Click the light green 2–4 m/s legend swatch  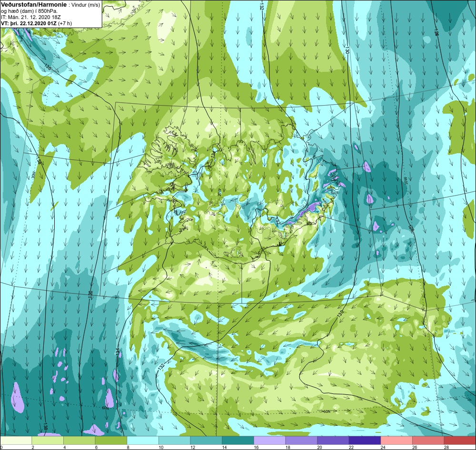(x=48, y=440)
